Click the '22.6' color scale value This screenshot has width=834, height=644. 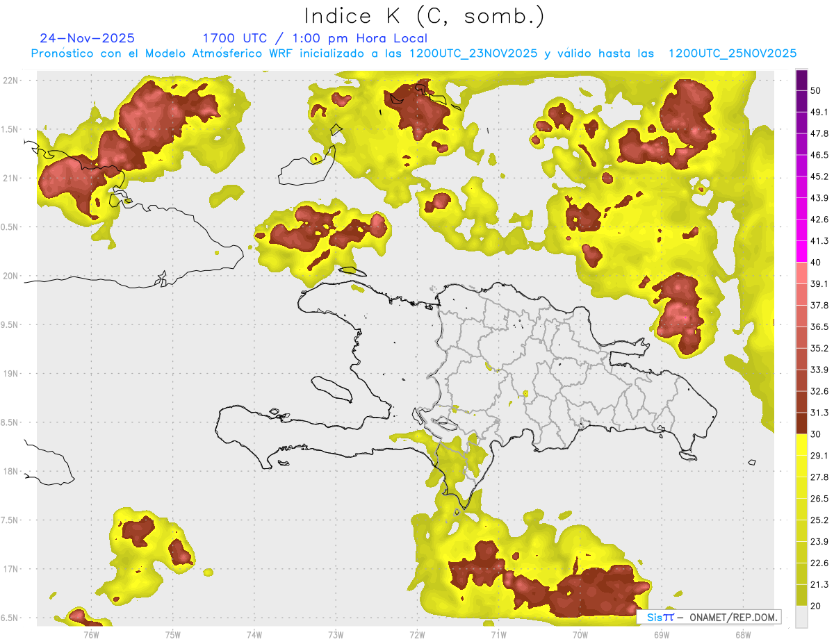tap(819, 563)
